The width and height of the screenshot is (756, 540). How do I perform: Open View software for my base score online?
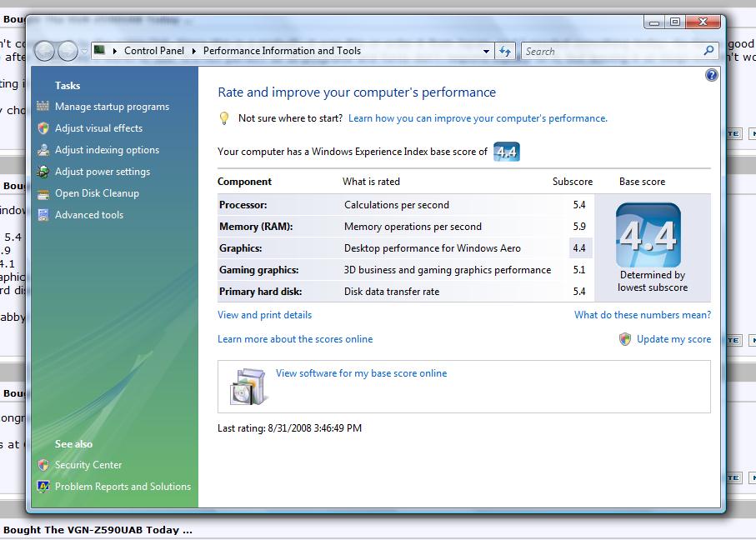[361, 373]
